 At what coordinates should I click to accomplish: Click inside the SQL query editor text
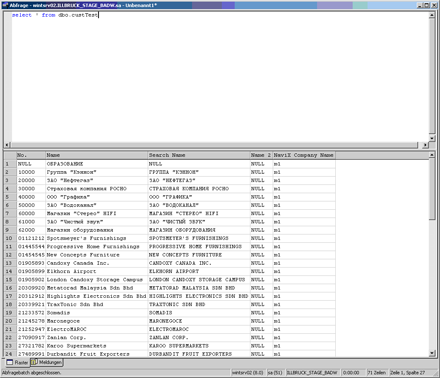click(55, 15)
